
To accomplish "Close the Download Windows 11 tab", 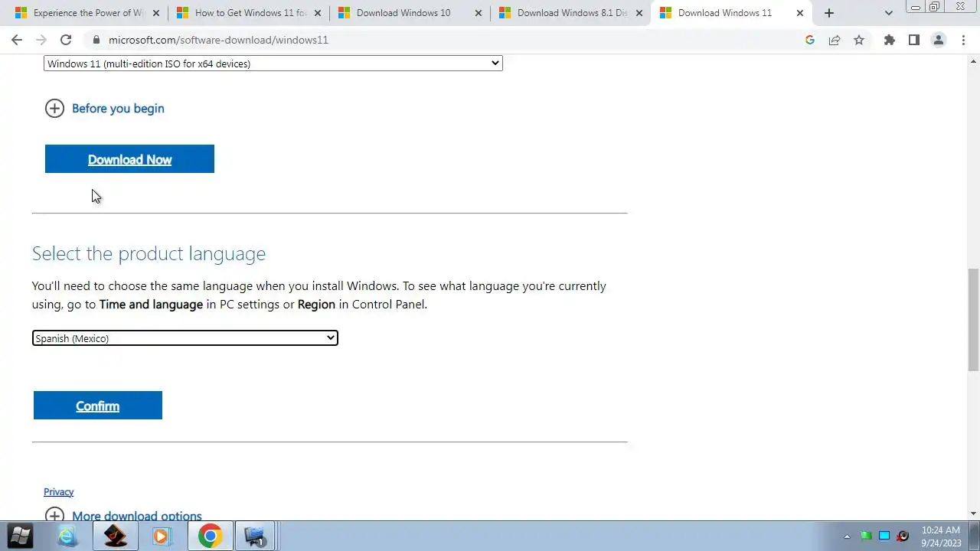I will point(800,13).
